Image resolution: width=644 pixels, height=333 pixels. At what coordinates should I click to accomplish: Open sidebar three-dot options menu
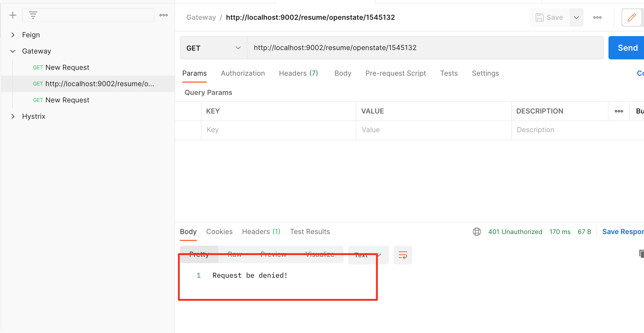tap(164, 15)
